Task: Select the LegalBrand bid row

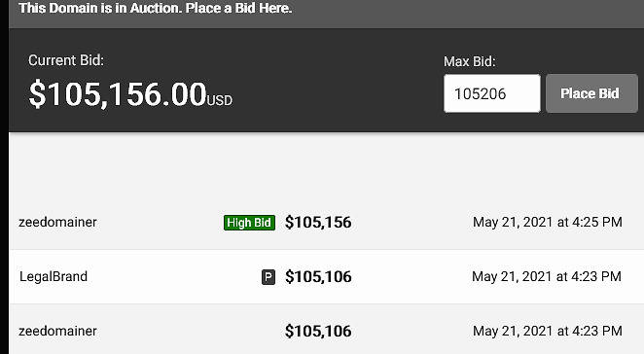Action: click(x=327, y=277)
